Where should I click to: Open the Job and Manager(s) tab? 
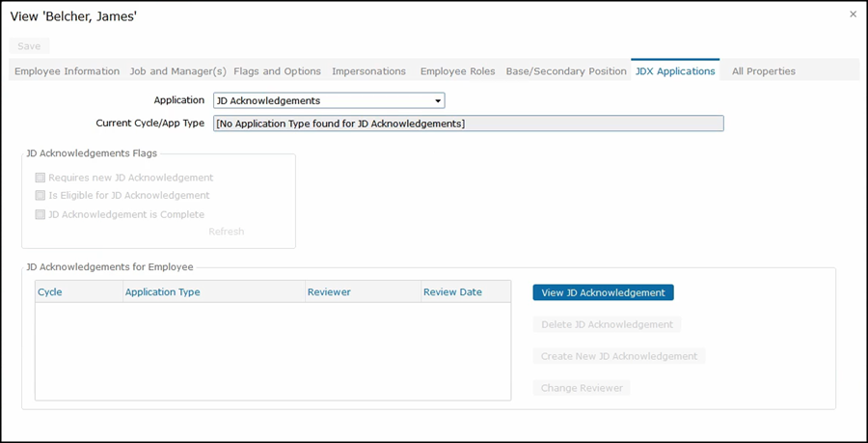click(x=178, y=71)
